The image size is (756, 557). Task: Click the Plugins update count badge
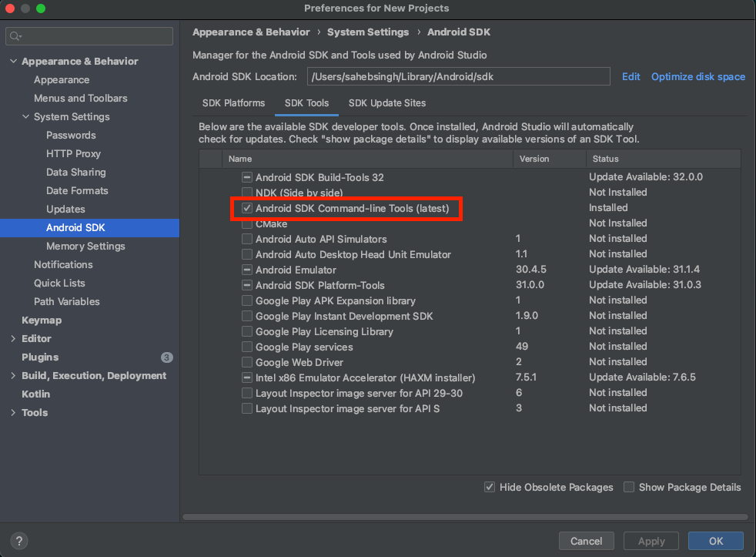pyautogui.click(x=167, y=357)
